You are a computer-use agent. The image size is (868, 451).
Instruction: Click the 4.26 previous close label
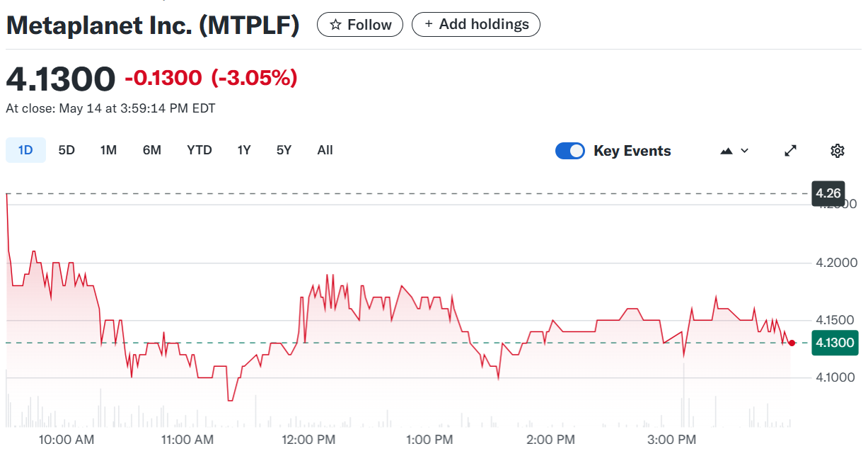click(x=827, y=193)
